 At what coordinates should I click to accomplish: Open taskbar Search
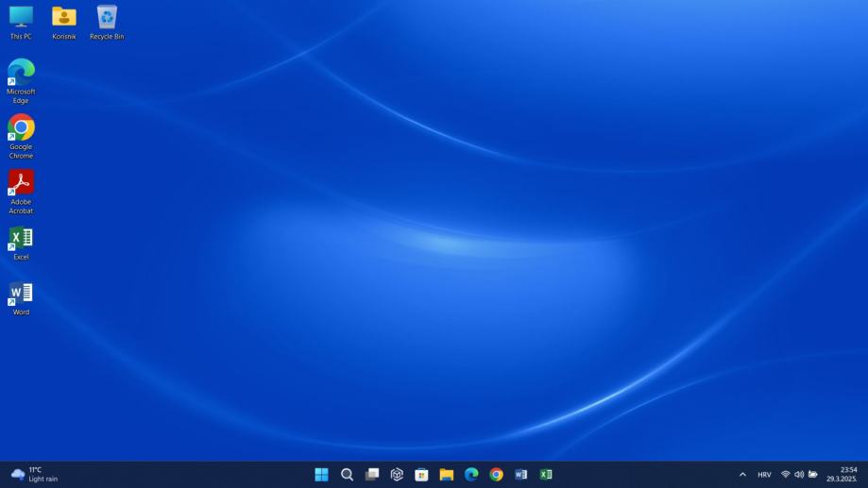coord(347,475)
